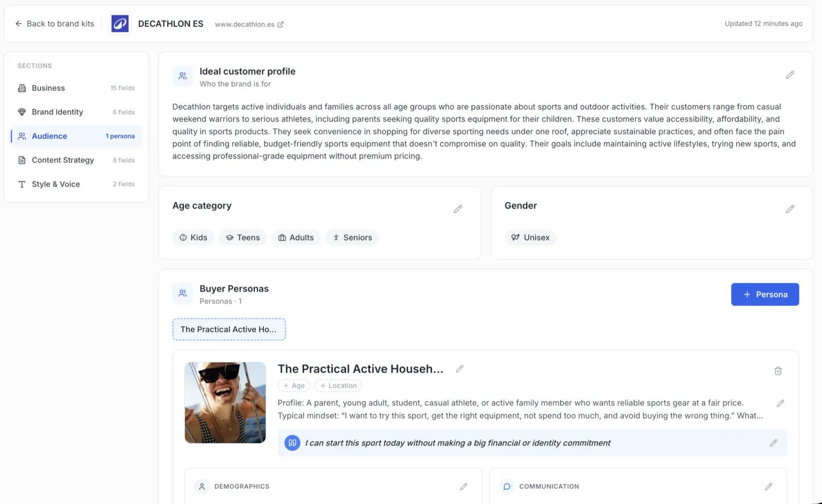Edit the Age category

click(458, 209)
